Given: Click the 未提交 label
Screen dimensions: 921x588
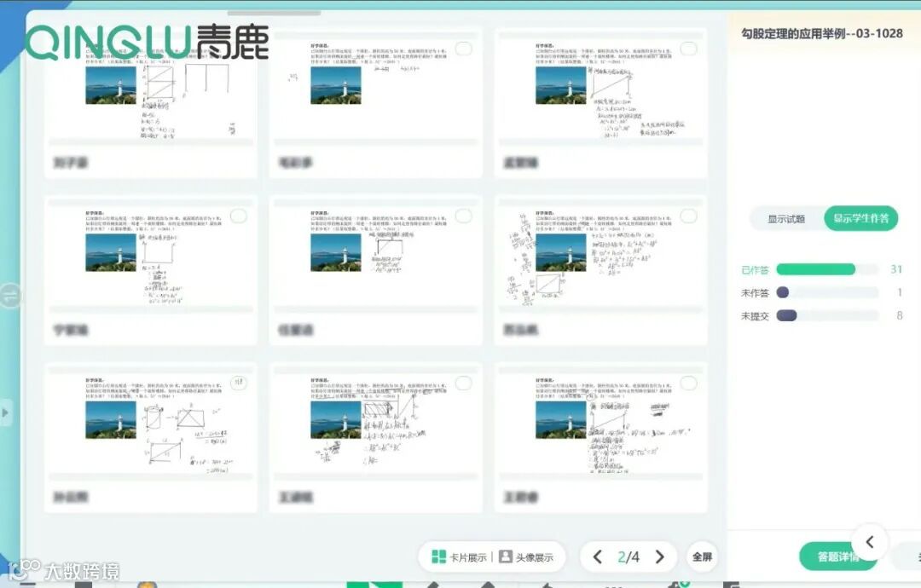Looking at the screenshot, I should coord(755,316).
